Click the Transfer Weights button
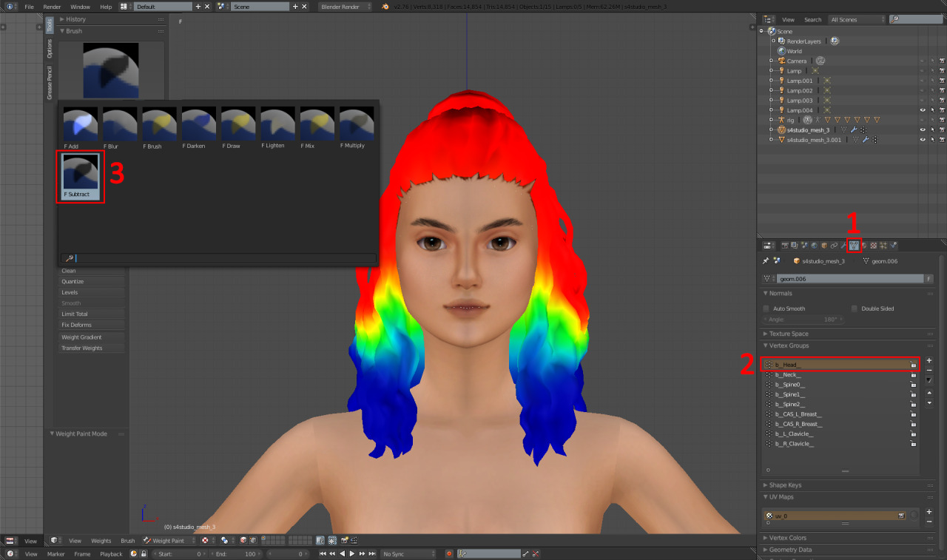947x560 pixels. (92, 348)
